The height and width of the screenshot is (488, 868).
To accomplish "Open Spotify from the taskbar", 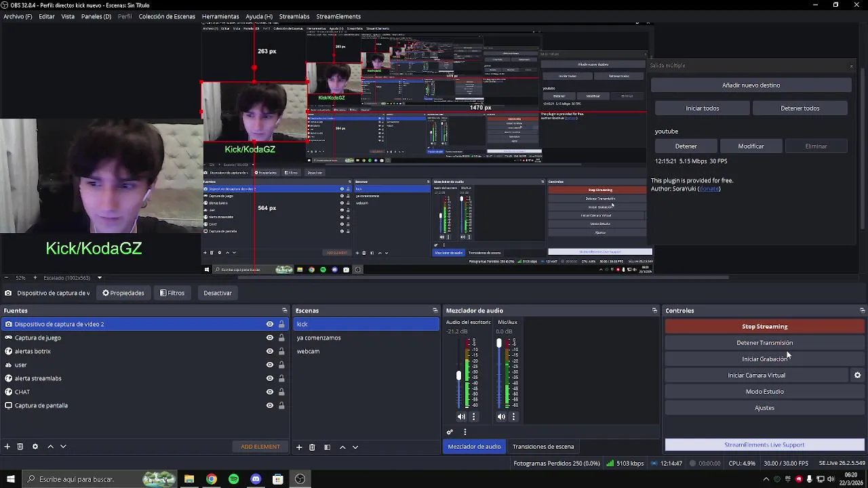I will (234, 479).
